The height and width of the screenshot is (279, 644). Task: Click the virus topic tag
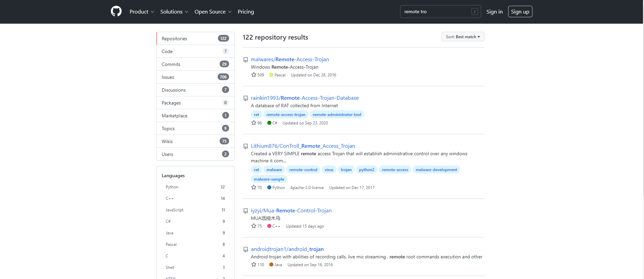point(329,170)
